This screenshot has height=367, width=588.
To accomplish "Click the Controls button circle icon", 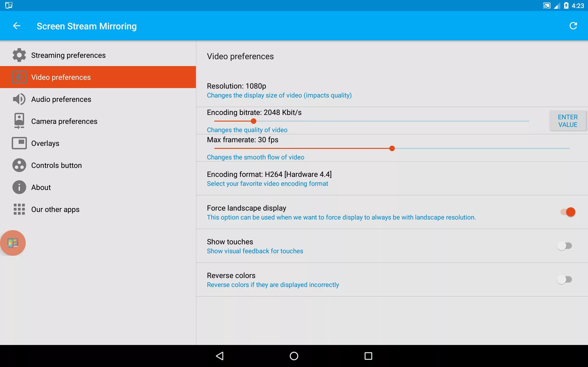I will tap(19, 165).
